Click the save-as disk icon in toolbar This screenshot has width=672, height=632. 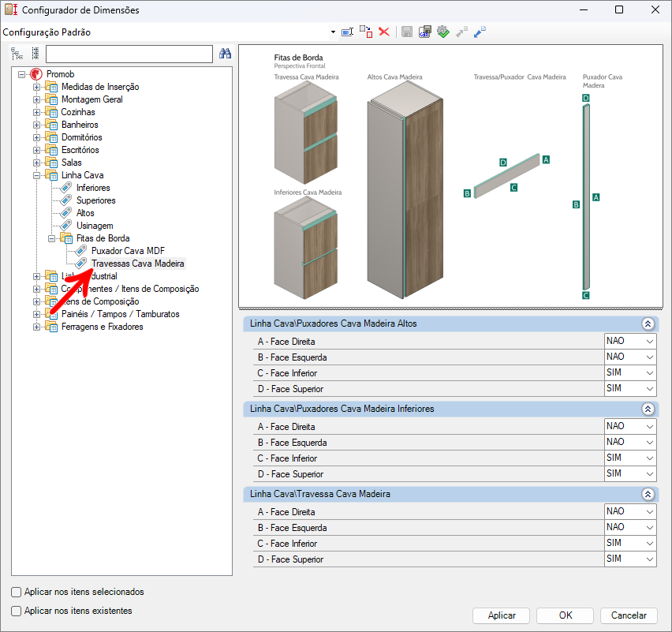pos(425,32)
